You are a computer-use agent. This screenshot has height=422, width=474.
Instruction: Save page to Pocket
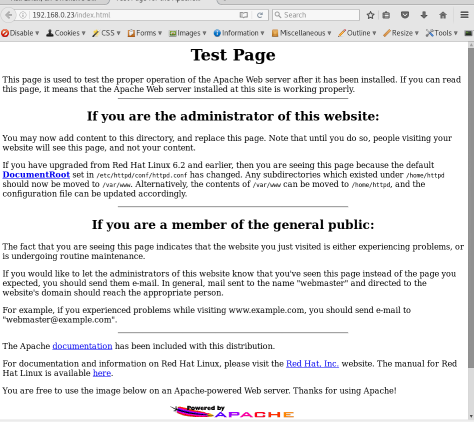click(x=405, y=15)
